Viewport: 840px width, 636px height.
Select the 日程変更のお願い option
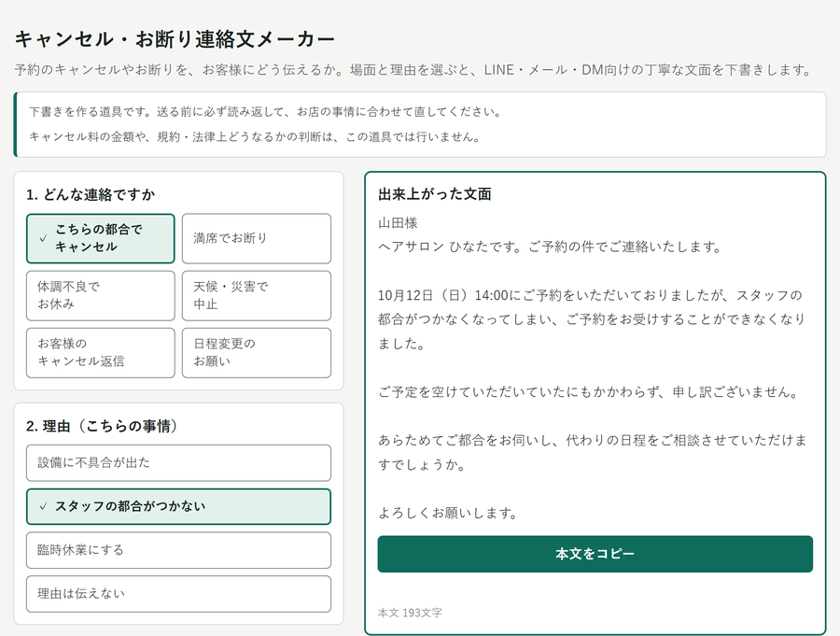257,353
